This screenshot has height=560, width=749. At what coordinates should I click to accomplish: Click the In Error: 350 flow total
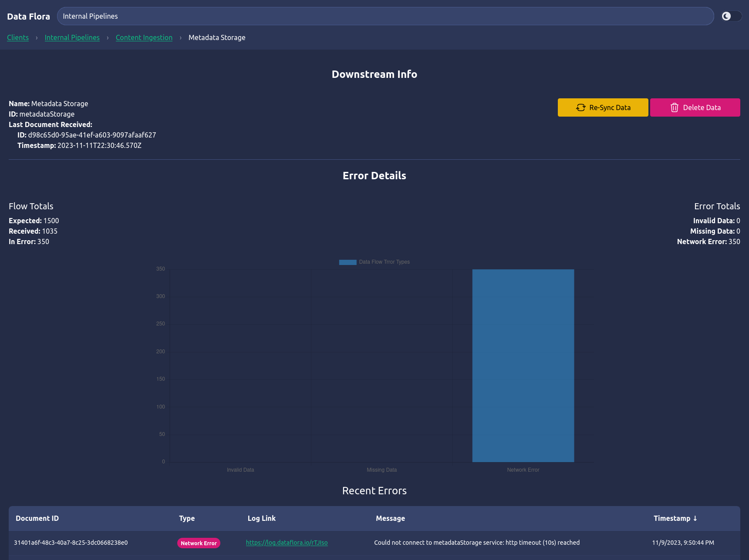point(29,241)
